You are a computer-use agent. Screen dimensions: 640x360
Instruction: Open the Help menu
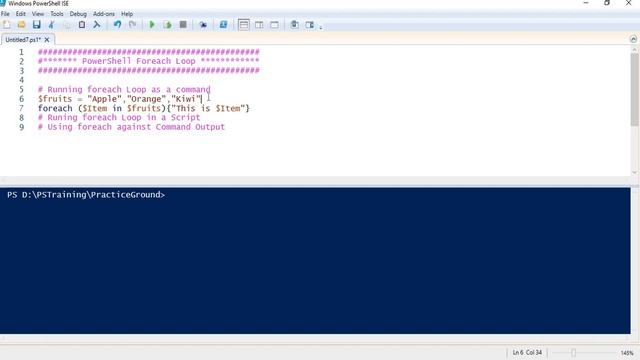(x=127, y=14)
